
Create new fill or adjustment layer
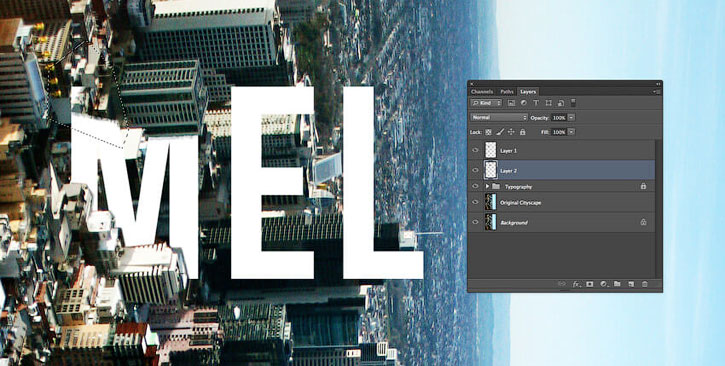point(603,284)
